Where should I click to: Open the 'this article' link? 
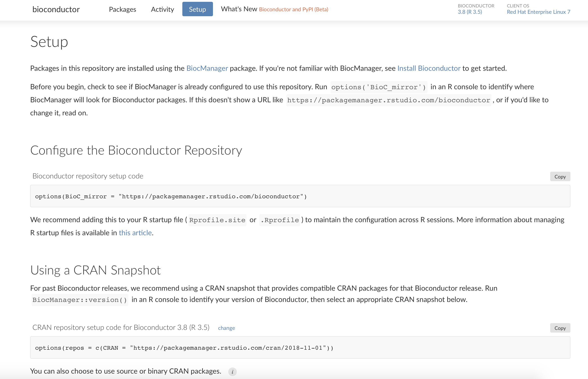coord(135,233)
